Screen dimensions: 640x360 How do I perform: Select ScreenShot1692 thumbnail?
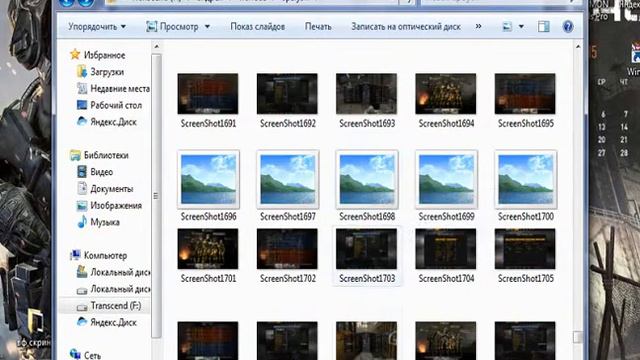tap(287, 94)
